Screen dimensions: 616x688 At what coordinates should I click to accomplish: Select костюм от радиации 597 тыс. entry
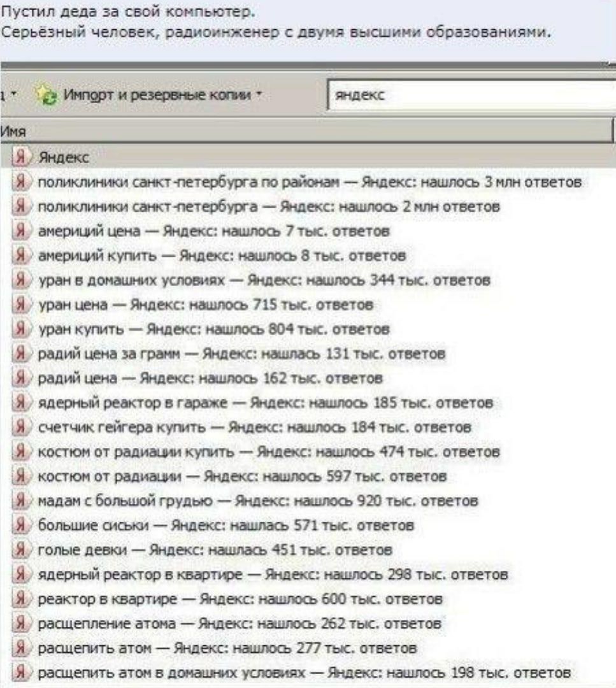(243, 477)
